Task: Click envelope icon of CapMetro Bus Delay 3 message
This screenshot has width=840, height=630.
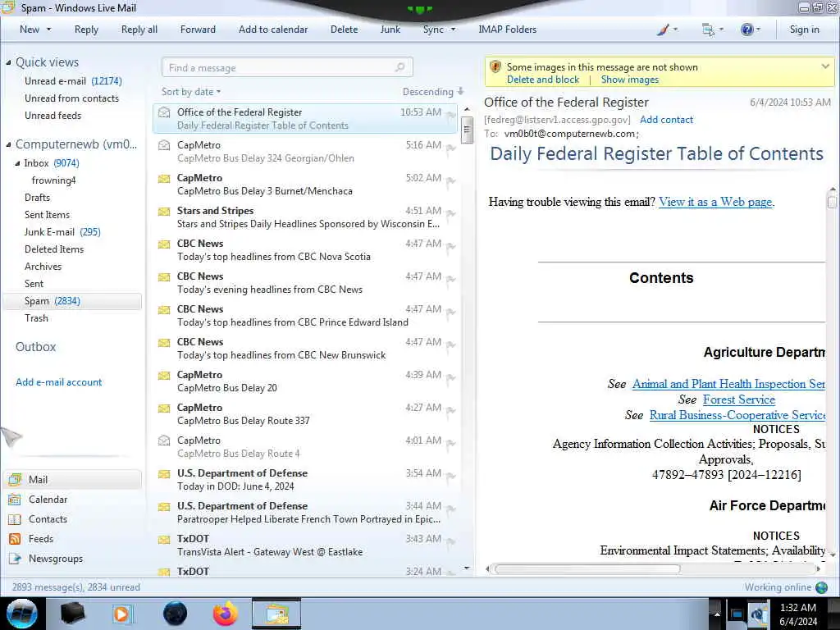Action: tap(164, 178)
